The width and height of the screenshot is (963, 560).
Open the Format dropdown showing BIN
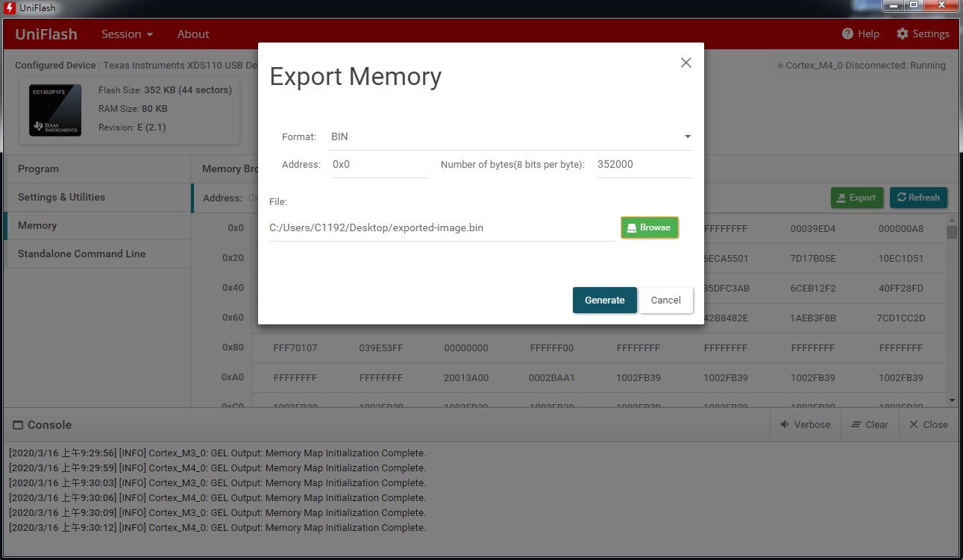tap(511, 136)
